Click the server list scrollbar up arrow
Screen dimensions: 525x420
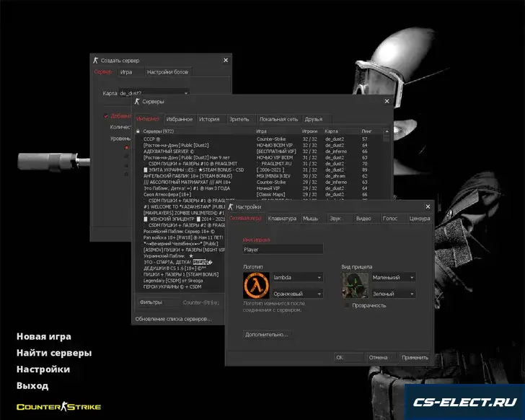pyautogui.click(x=387, y=131)
